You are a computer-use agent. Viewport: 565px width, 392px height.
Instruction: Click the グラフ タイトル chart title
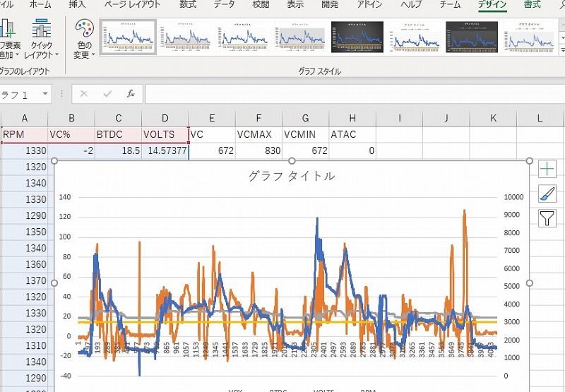click(292, 177)
